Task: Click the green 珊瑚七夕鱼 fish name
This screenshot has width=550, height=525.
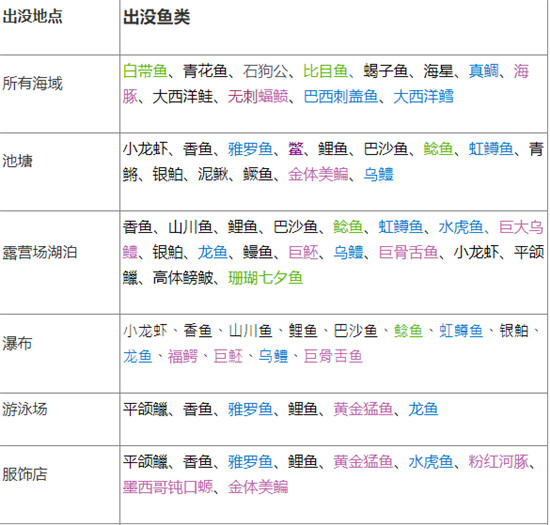Action: (265, 278)
